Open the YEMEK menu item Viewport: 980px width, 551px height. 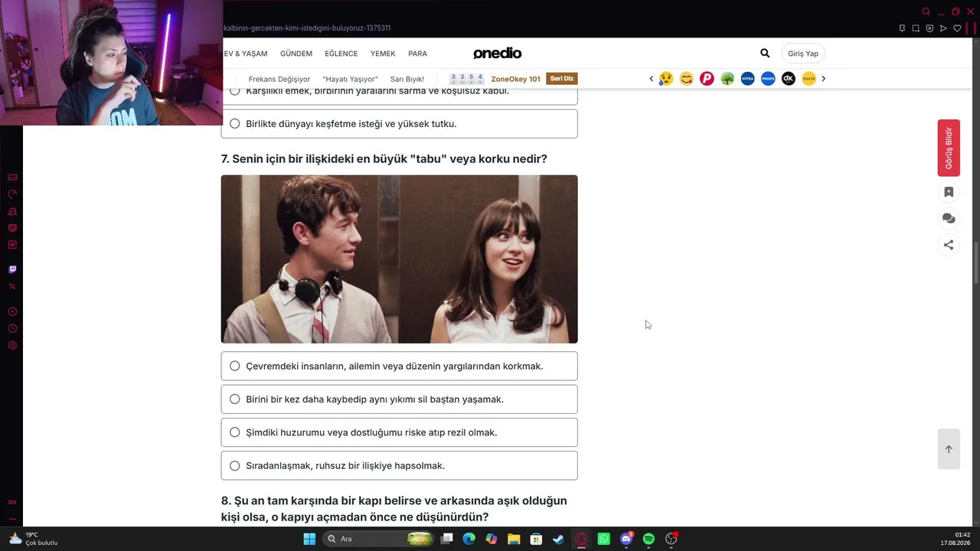tap(383, 54)
